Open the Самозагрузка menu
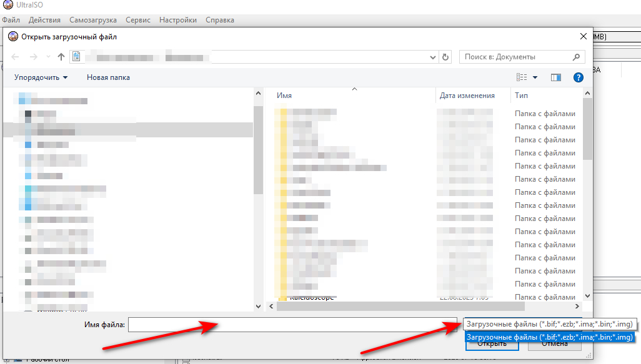The width and height of the screenshot is (641, 364). (93, 20)
